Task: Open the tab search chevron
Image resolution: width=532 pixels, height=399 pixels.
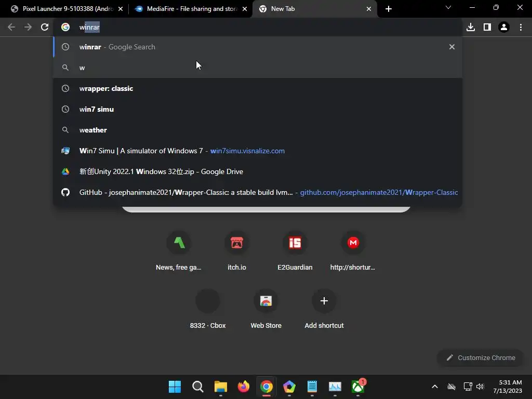Action: point(448,7)
